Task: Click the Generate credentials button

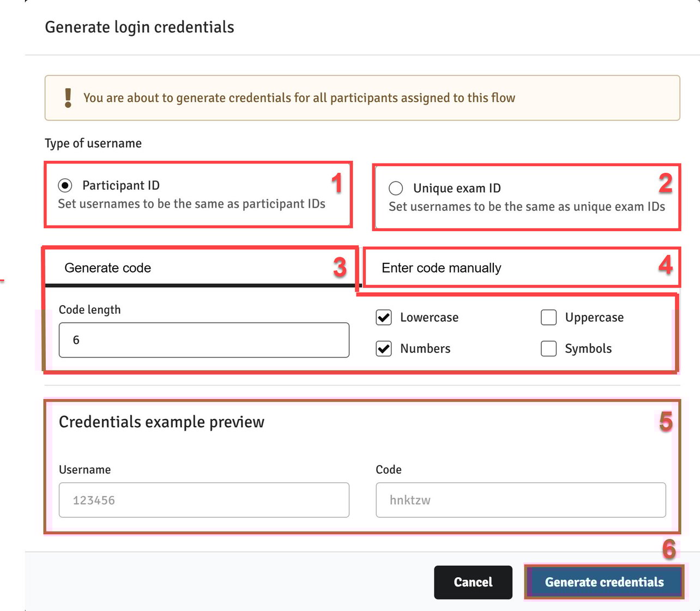Action: tap(604, 582)
